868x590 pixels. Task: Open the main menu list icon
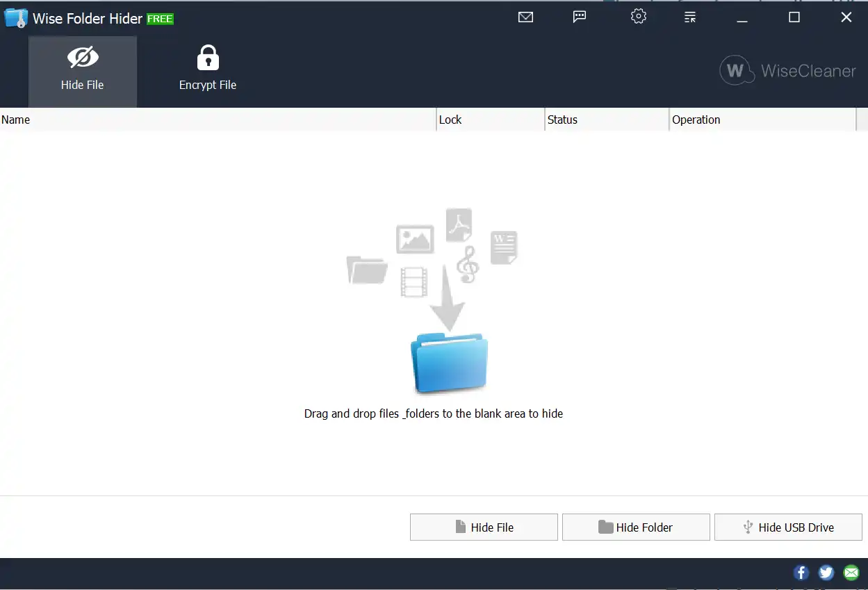(689, 16)
